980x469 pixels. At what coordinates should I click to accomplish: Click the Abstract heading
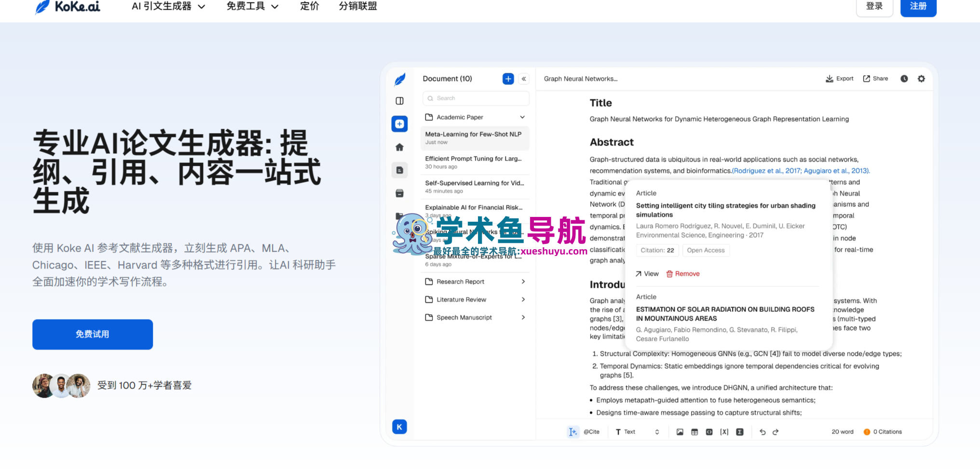pos(612,142)
